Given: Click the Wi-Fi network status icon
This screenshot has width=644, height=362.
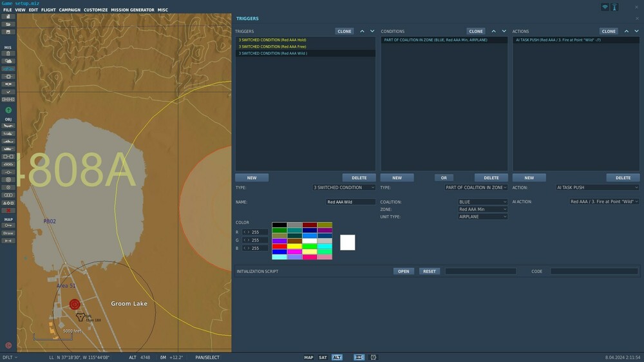Looking at the screenshot, I should click(x=605, y=7).
